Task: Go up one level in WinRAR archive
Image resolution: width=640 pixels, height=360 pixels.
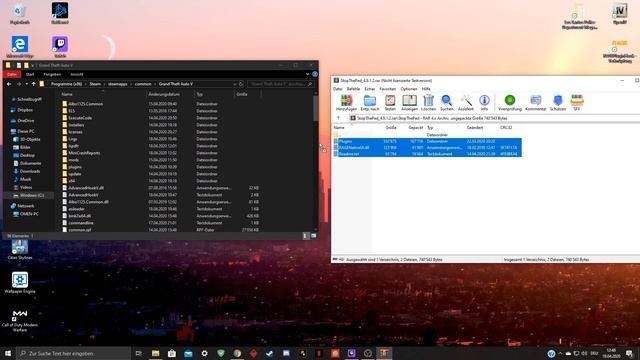Action: (x=338, y=118)
